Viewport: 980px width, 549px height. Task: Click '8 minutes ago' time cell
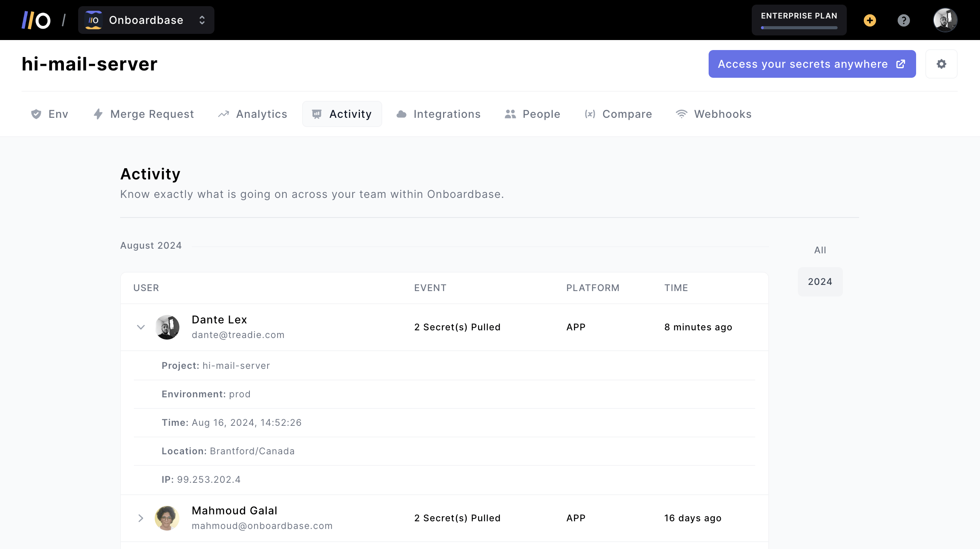point(698,327)
